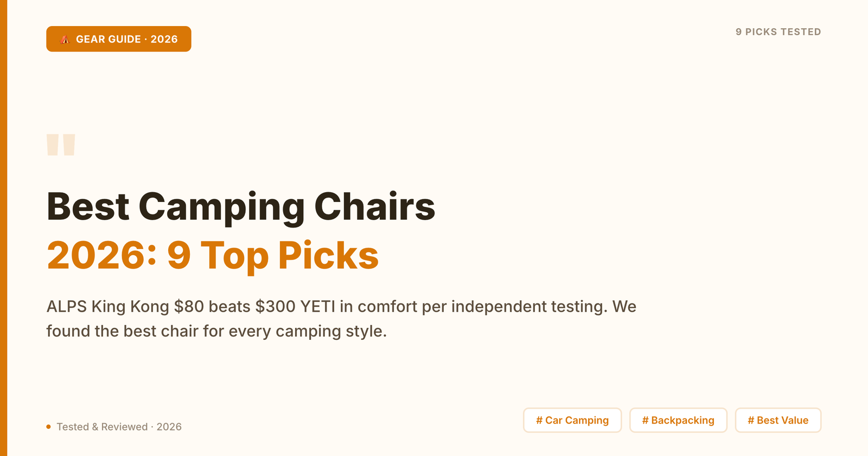Click the hash symbol on the Backpacking tag
The width and height of the screenshot is (868, 456).
[645, 420]
